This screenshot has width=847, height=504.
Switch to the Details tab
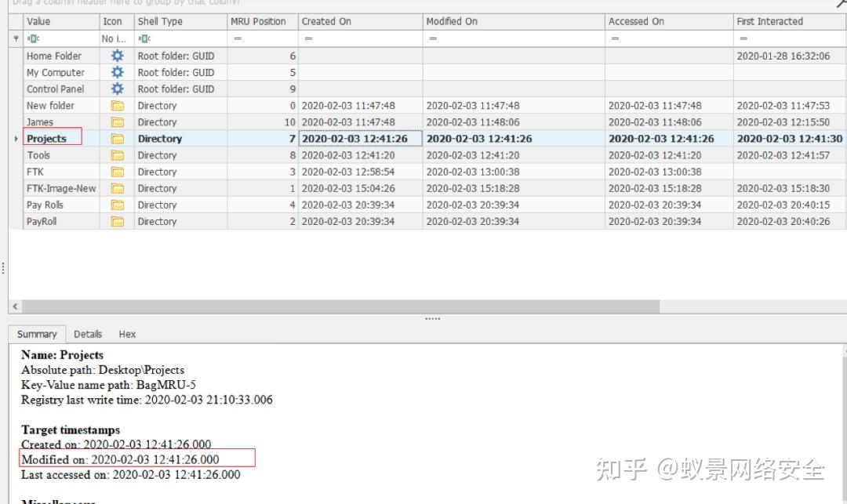click(x=88, y=334)
